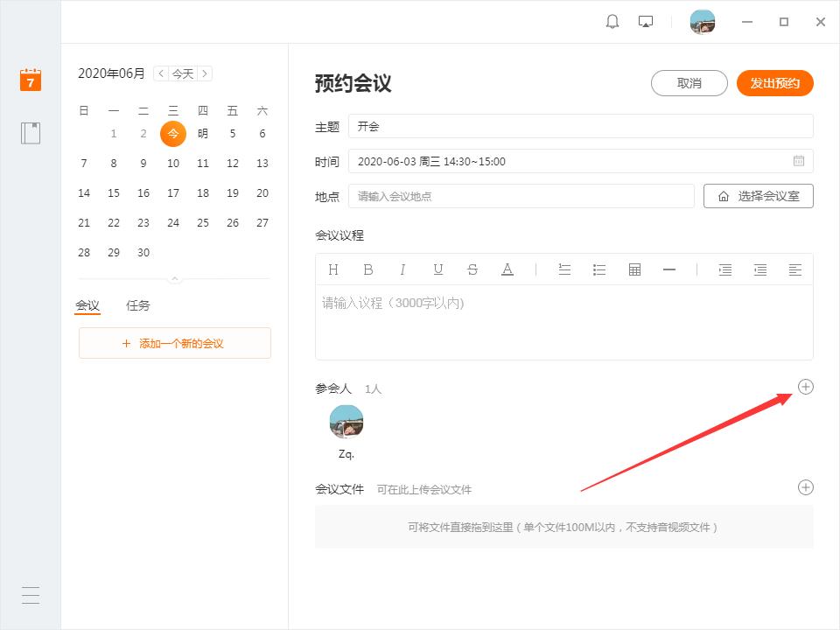
Task: Click the plus icon to upload meeting file
Action: pos(806,487)
